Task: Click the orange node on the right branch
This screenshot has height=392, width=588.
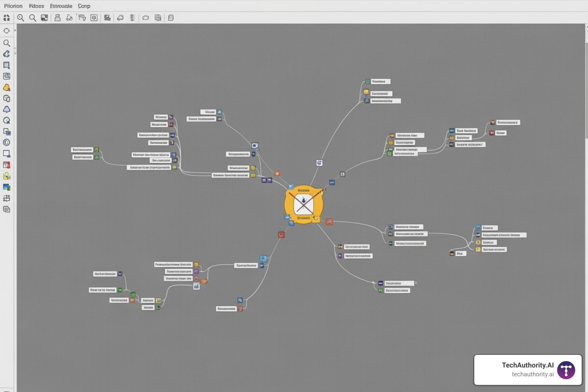Action: coord(329,222)
